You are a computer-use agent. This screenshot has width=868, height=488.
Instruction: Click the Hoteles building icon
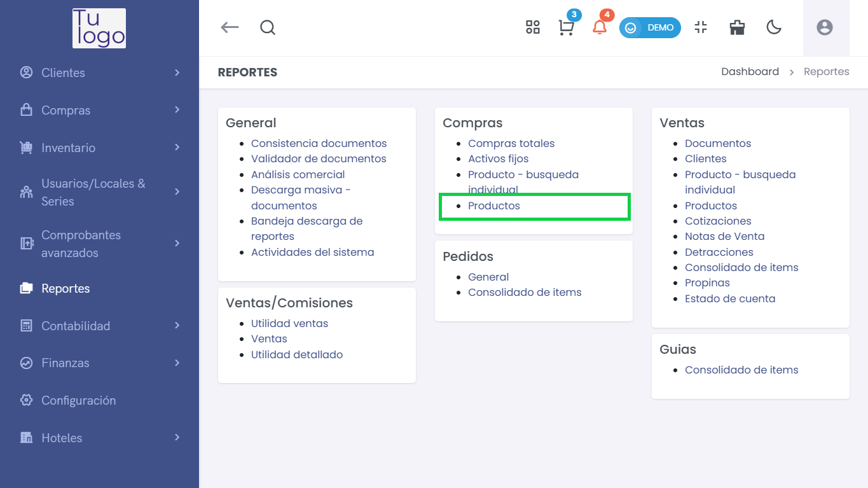pos(26,438)
